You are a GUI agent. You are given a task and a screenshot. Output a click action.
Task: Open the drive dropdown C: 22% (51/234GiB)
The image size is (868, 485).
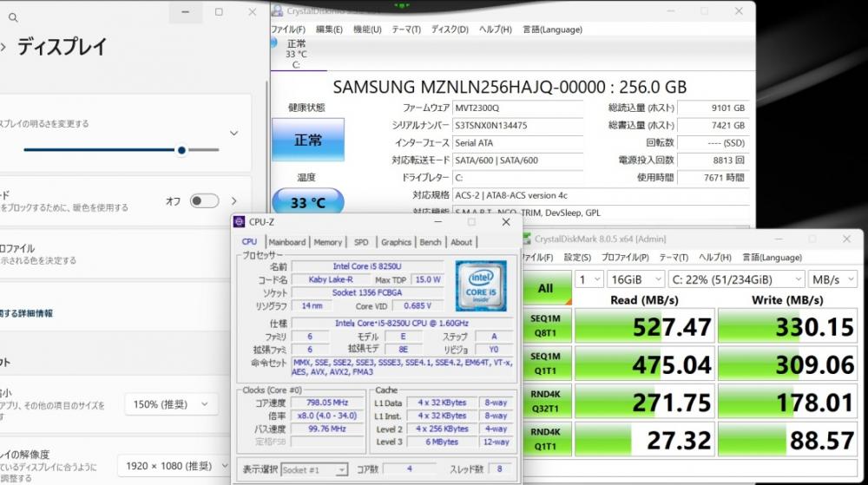pos(736,279)
